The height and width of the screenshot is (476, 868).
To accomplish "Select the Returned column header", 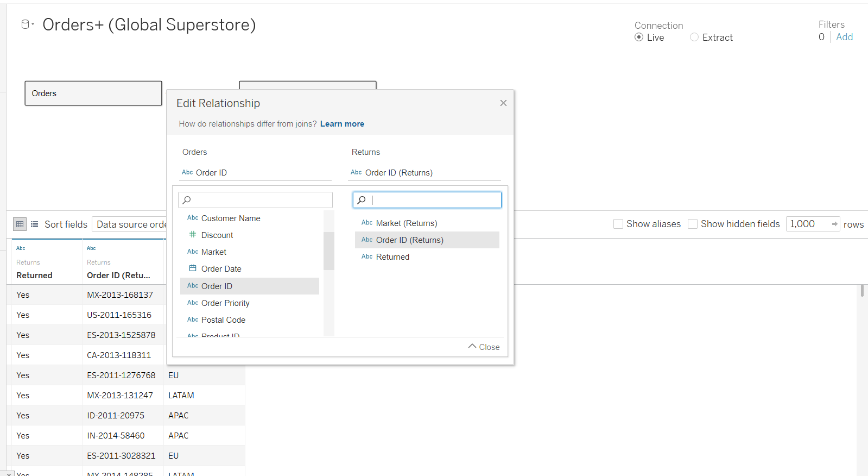I will [47, 262].
